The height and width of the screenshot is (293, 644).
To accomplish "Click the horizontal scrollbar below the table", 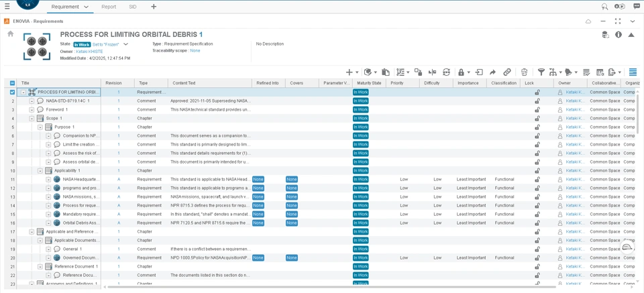I will click(x=331, y=286).
